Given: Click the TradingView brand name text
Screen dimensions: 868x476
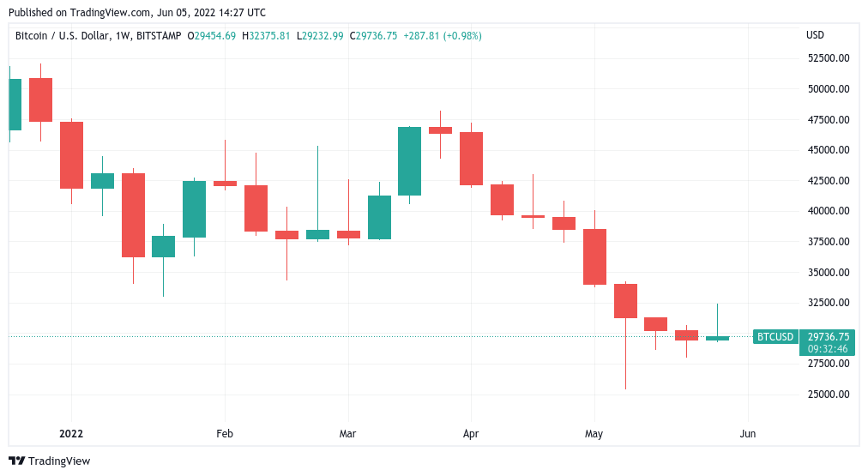Looking at the screenshot, I should click(x=59, y=461).
